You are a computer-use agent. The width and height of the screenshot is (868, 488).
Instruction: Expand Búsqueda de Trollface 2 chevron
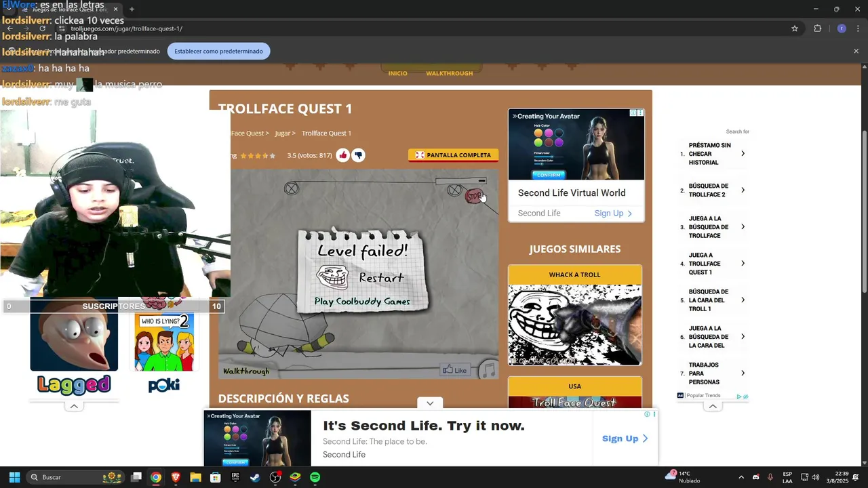743,190
